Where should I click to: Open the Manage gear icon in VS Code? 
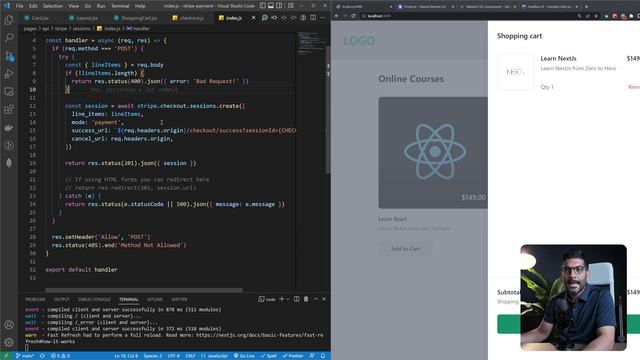click(9, 342)
